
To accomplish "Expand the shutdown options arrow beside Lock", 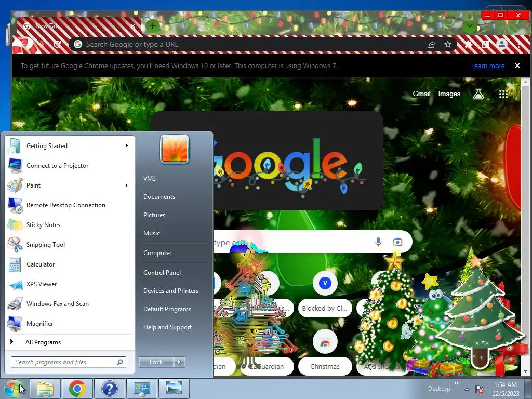I will click(179, 362).
